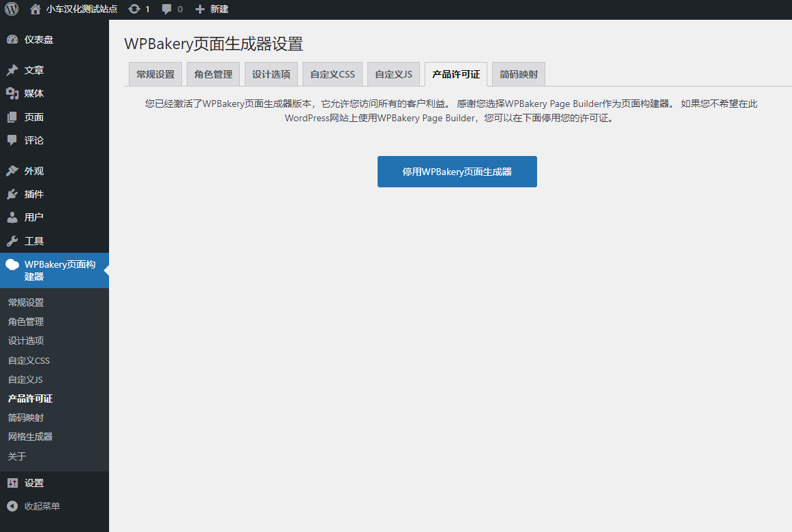Click 新建 in the admin bar

pos(219,9)
